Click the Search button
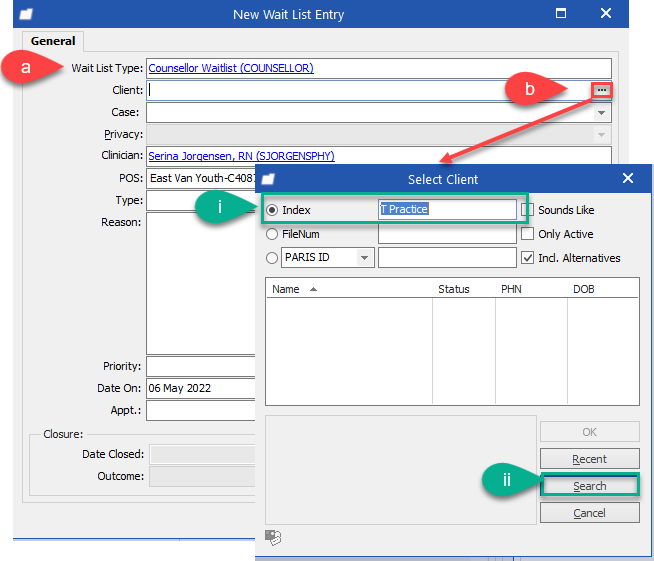654x561 pixels. 589,486
